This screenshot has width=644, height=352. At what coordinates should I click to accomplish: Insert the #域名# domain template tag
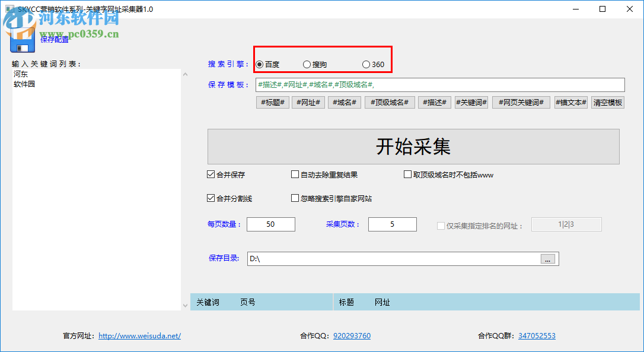pos(344,102)
